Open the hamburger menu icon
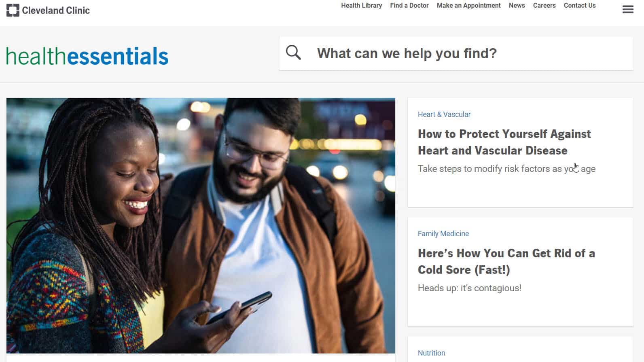This screenshot has width=644, height=362. click(x=628, y=9)
